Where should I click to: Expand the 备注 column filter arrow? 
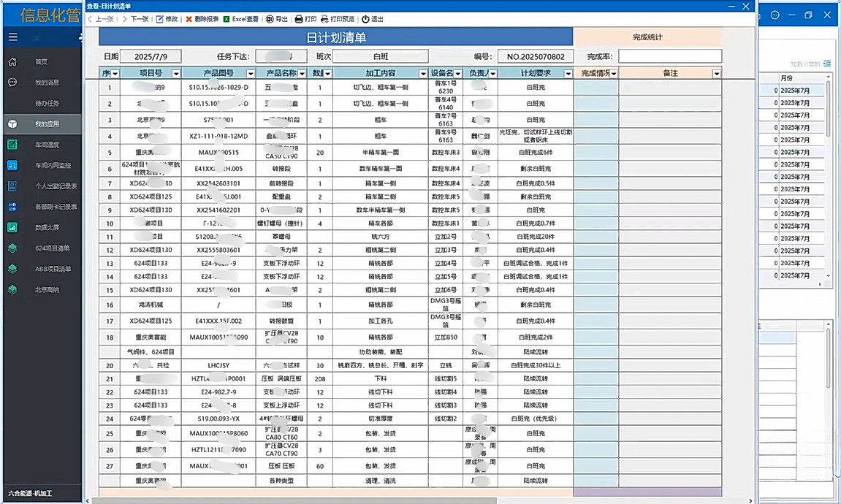point(716,74)
